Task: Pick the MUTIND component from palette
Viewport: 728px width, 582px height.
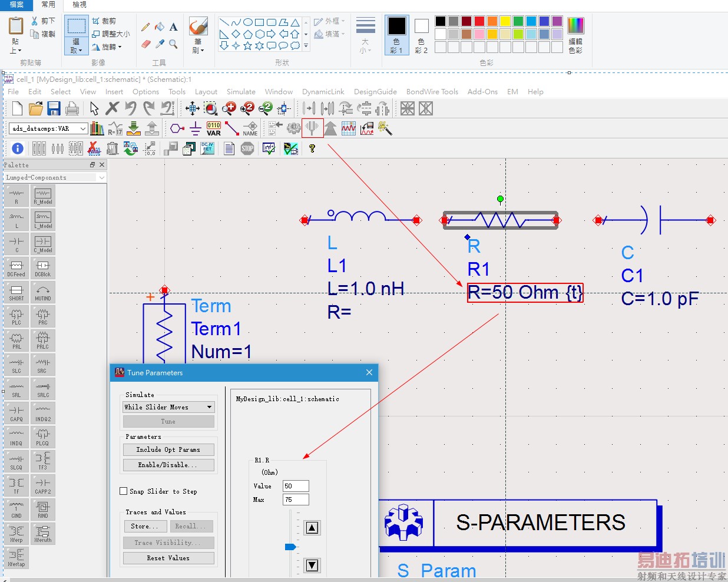Action: pos(43,292)
